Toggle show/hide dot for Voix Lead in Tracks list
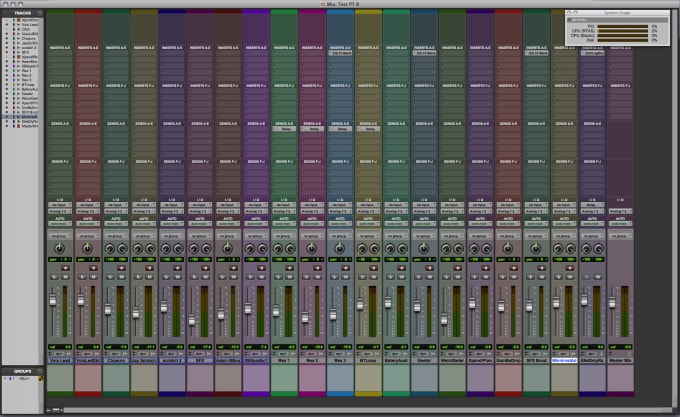Viewport: 680px width, 417px height. point(7,25)
